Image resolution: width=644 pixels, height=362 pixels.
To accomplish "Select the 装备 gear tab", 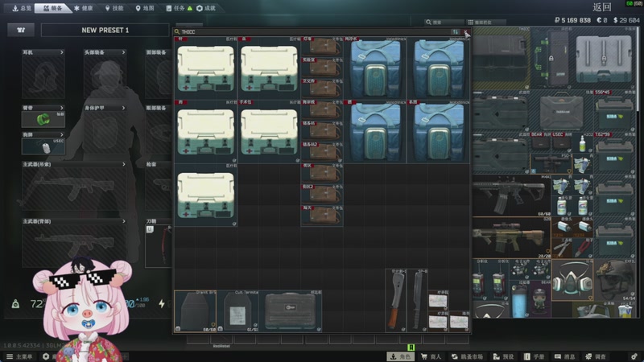I will pyautogui.click(x=52, y=8).
